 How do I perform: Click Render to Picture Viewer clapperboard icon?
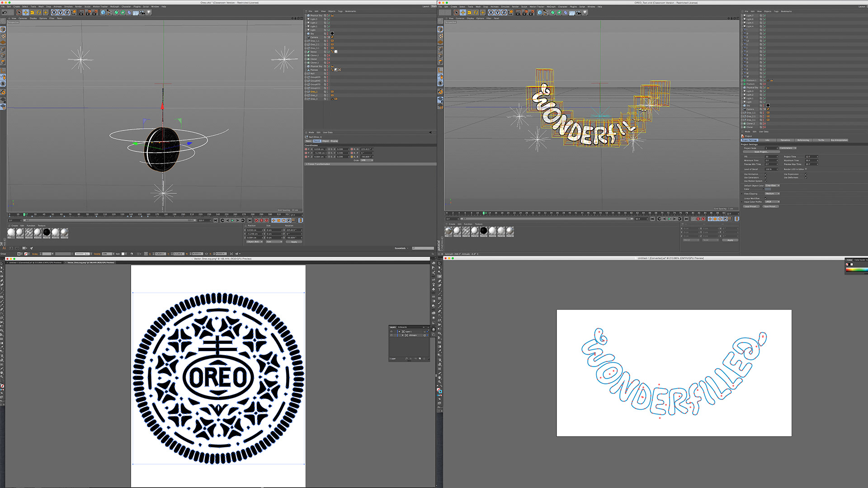88,12
